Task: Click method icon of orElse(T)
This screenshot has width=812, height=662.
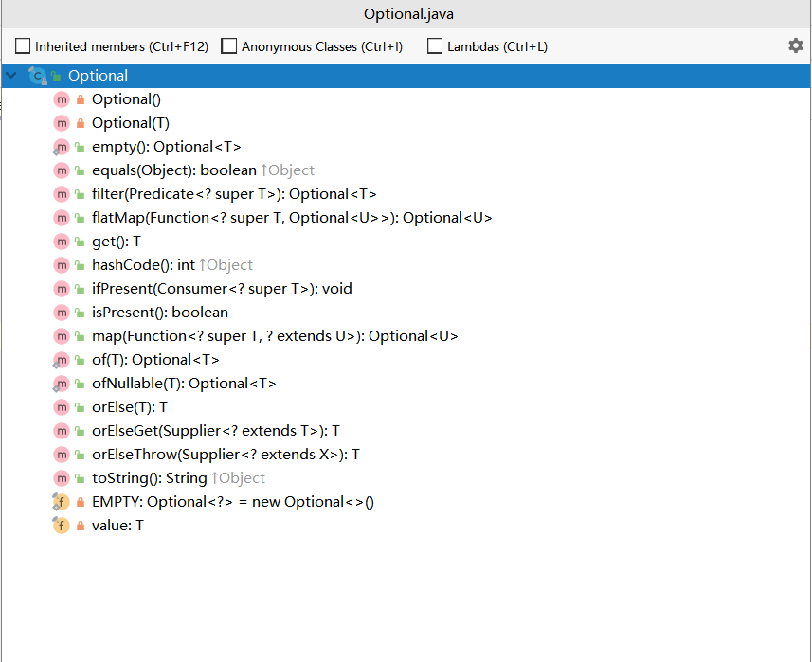Action: coord(62,407)
